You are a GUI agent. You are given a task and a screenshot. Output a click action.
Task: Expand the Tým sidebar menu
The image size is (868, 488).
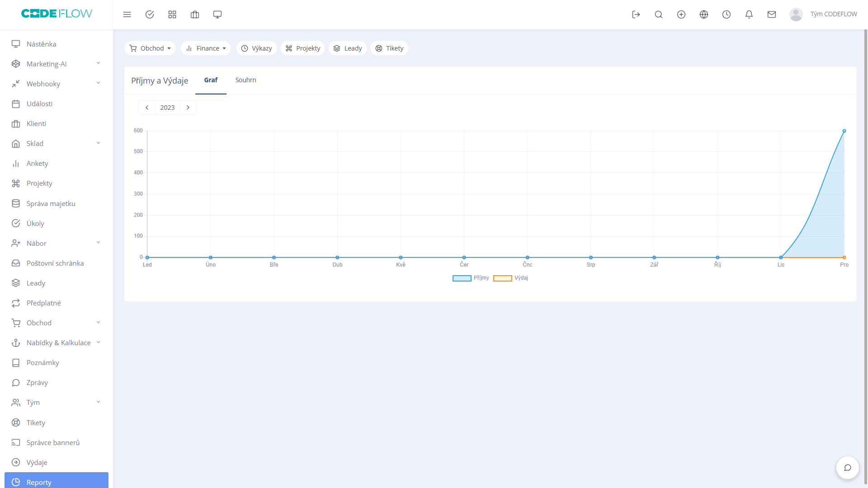[57, 402]
